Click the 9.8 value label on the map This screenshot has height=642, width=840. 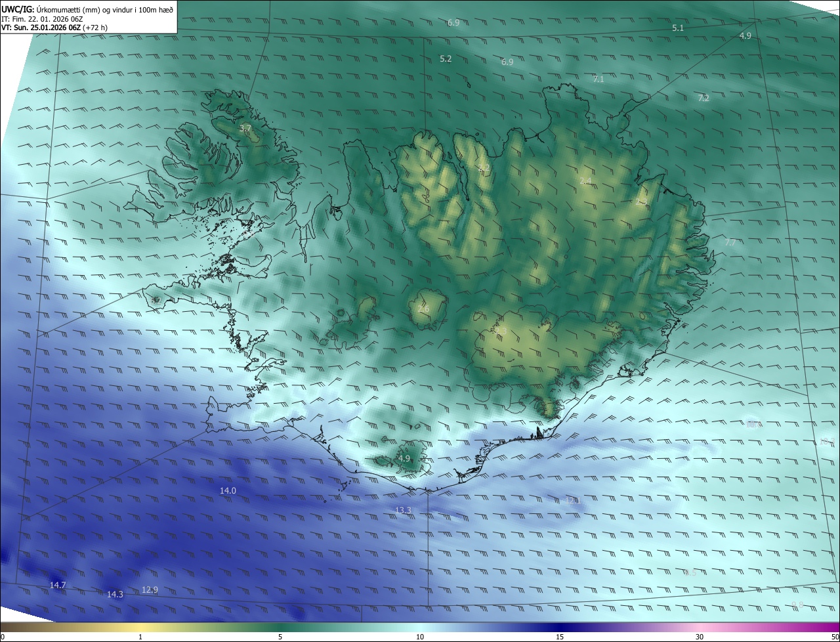(x=797, y=605)
